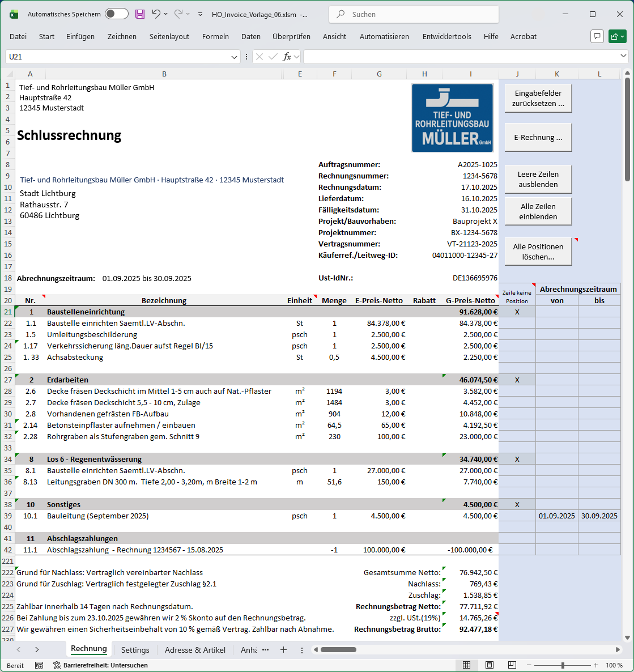The height and width of the screenshot is (672, 634).
Task: Click the zoom out minus button
Action: click(x=529, y=665)
